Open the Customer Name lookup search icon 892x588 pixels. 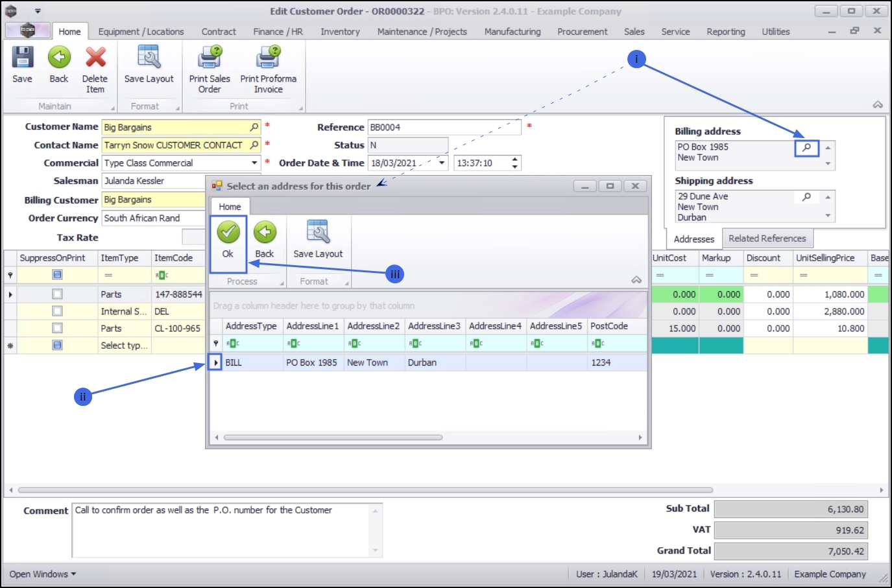(x=254, y=127)
